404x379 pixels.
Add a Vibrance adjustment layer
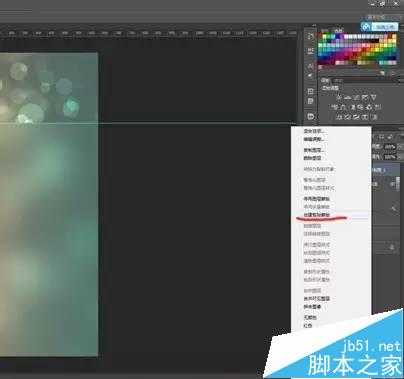(374, 97)
